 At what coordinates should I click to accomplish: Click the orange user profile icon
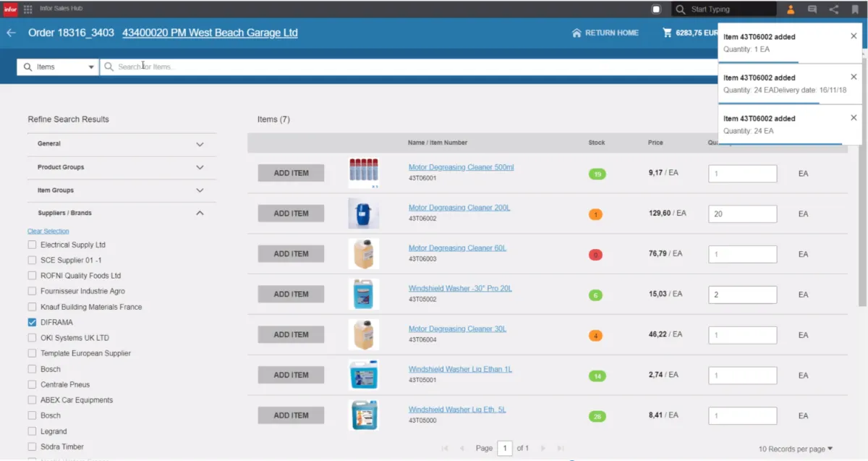click(791, 9)
